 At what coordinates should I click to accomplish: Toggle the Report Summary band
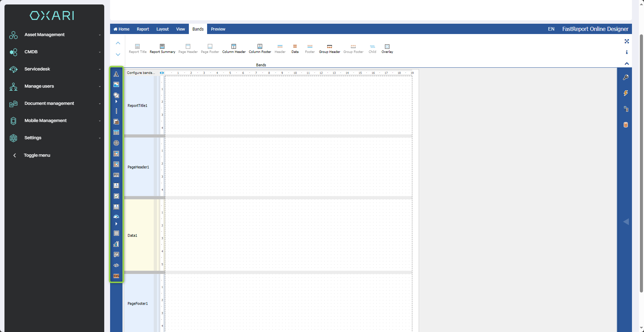click(x=162, y=48)
